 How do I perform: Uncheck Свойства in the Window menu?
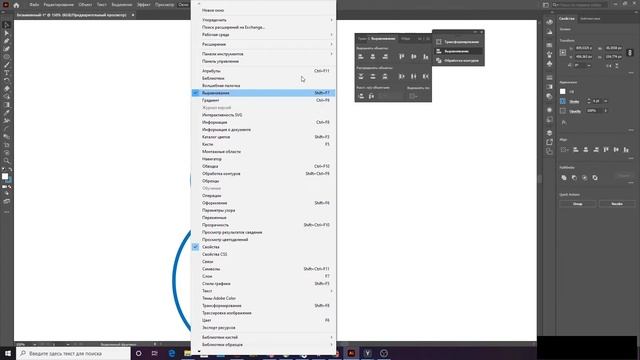tap(263, 247)
